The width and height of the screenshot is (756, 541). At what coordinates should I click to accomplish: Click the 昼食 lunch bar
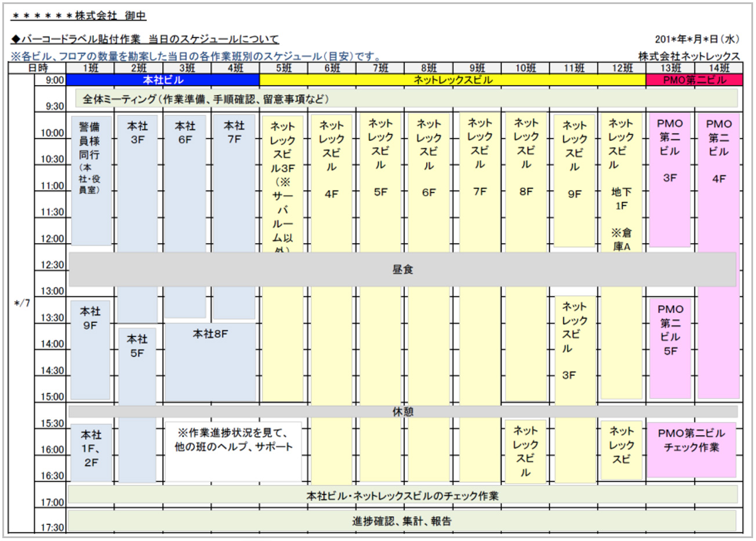coord(403,269)
